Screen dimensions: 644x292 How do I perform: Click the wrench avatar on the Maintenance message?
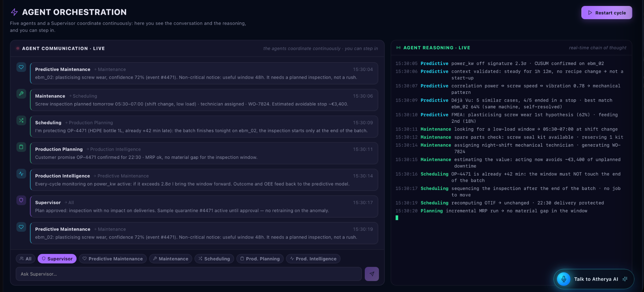(21, 94)
